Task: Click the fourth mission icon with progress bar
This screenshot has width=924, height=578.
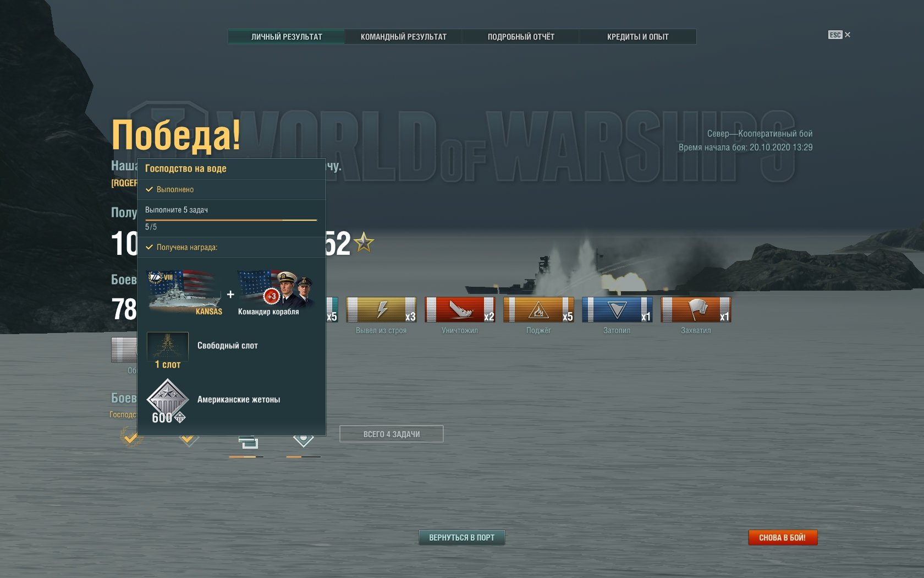Action: (303, 443)
